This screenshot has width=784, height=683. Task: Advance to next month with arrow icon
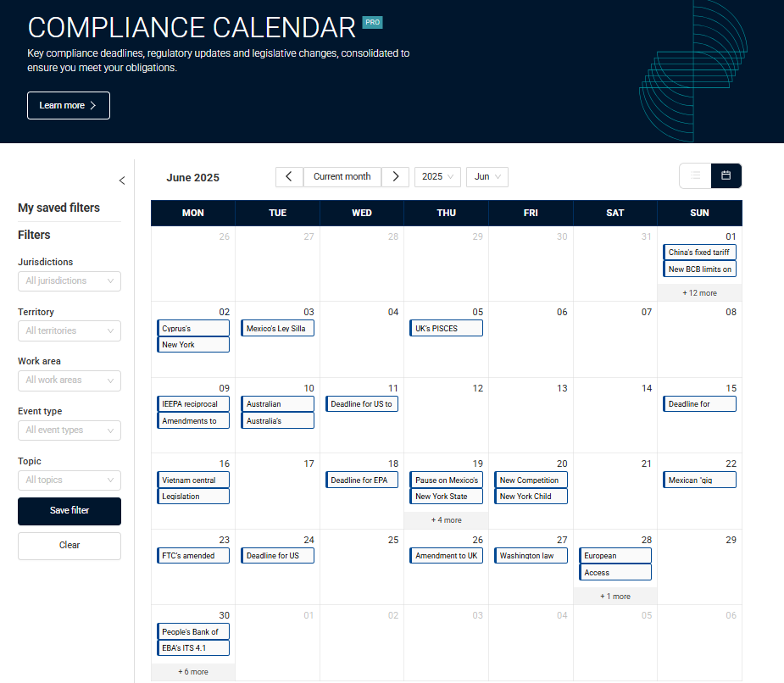pyautogui.click(x=395, y=176)
